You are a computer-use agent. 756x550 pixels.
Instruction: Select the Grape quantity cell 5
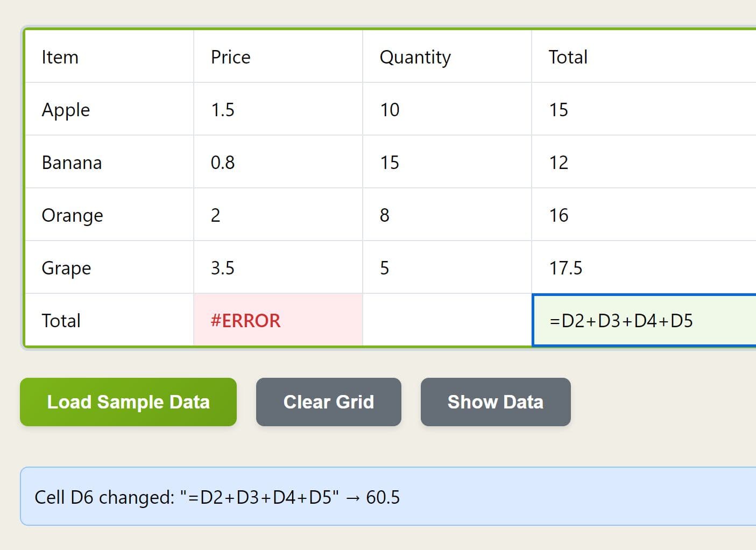coord(447,267)
